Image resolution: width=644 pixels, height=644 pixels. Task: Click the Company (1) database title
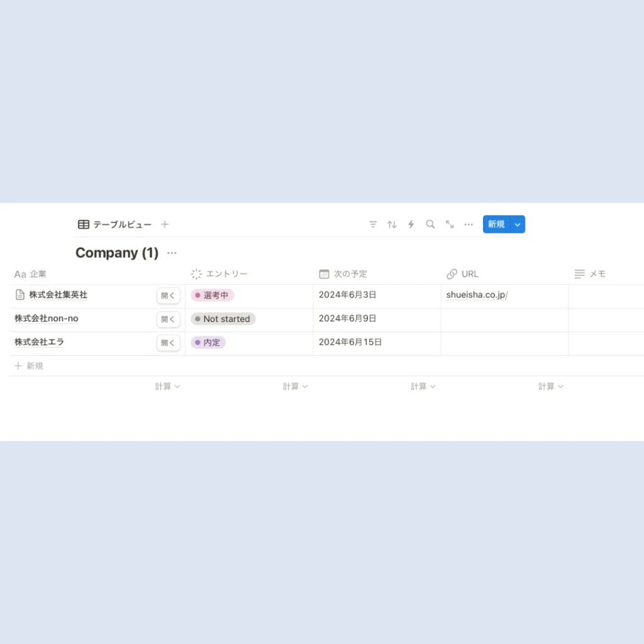pos(117,253)
